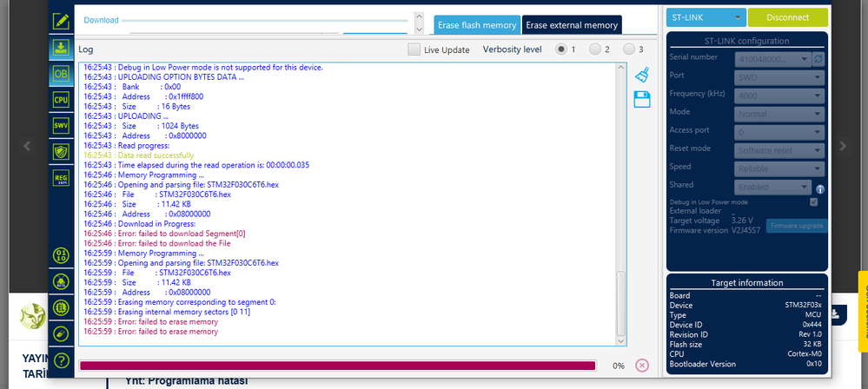Click the log scrollbar down arrow
Image resolution: width=868 pixels, height=389 pixels.
621,341
